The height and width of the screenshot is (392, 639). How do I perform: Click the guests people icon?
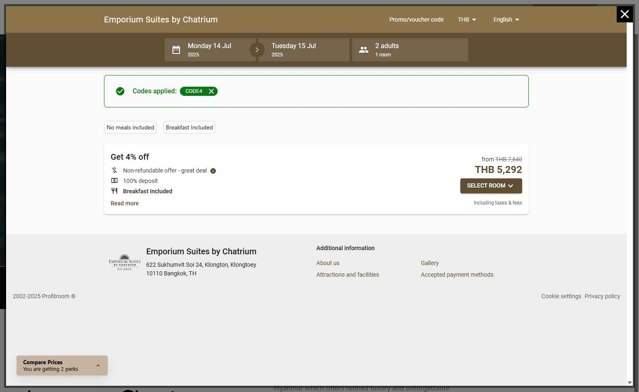[364, 50]
